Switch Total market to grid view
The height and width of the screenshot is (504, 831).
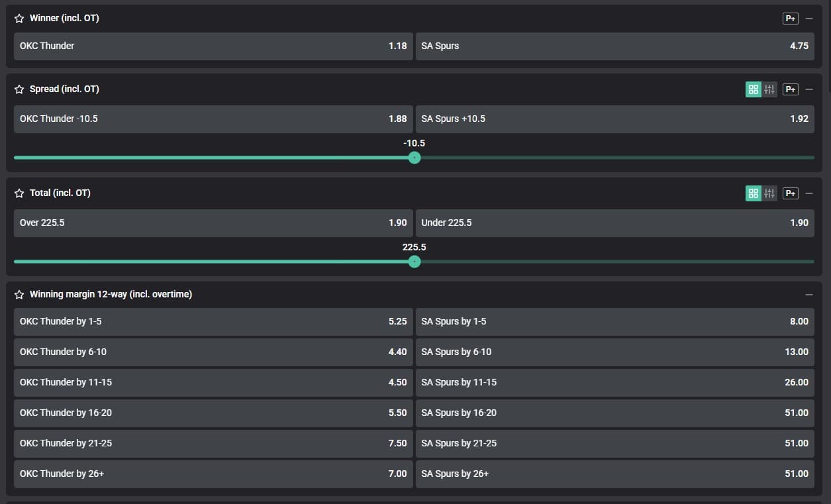(754, 193)
